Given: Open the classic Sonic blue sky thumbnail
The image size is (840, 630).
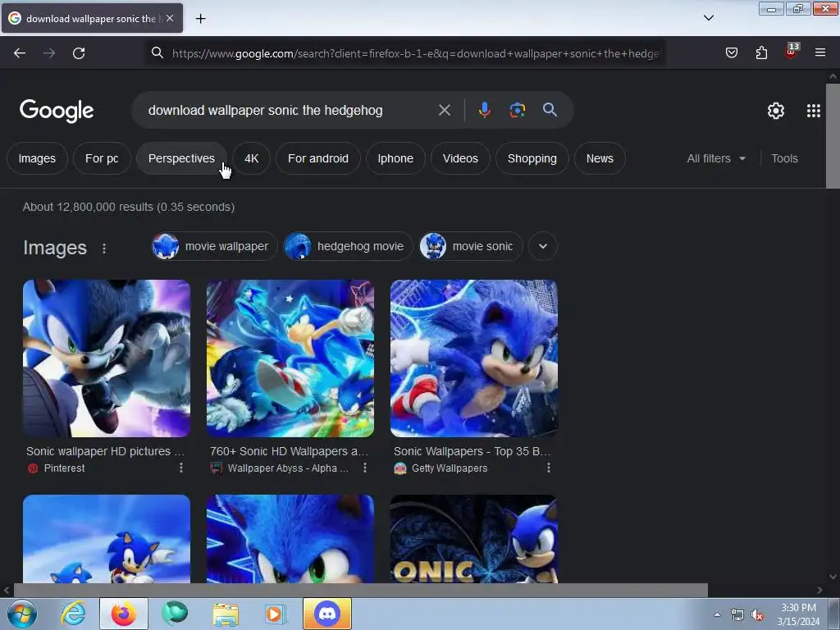Looking at the screenshot, I should 107,539.
